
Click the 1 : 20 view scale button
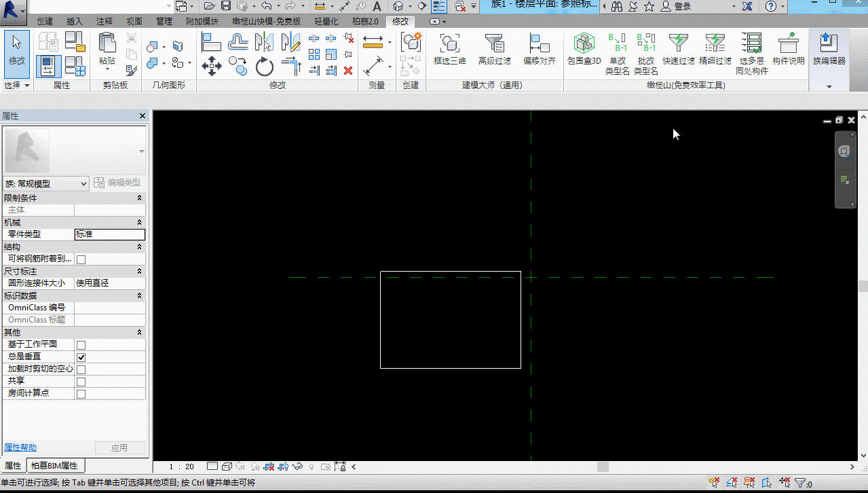pos(181,467)
